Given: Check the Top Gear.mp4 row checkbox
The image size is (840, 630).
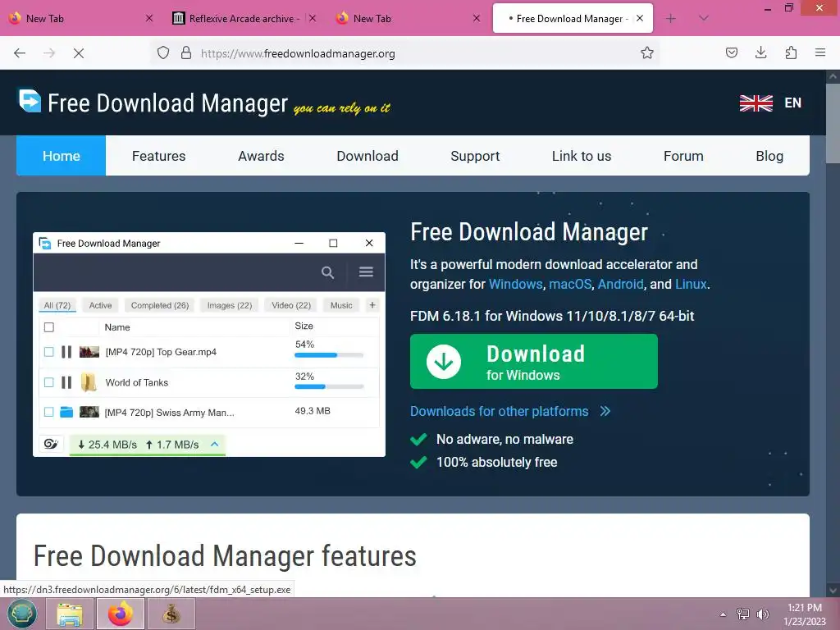Looking at the screenshot, I should click(x=48, y=352).
